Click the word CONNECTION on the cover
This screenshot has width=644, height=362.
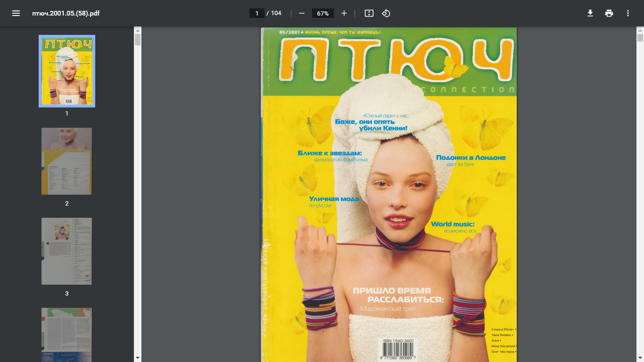point(468,90)
